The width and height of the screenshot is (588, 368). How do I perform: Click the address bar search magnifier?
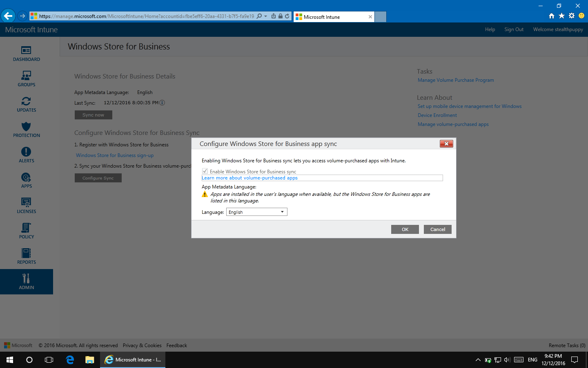(259, 16)
